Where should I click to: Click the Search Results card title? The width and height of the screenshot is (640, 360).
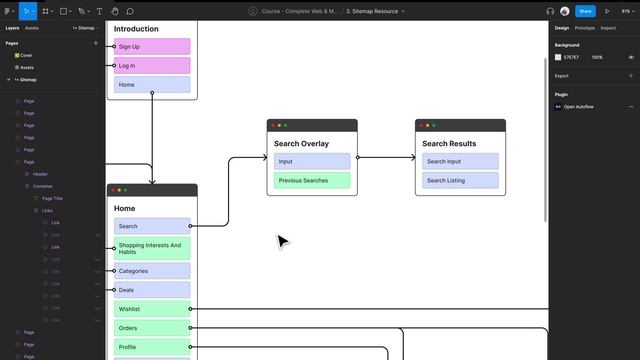[449, 144]
